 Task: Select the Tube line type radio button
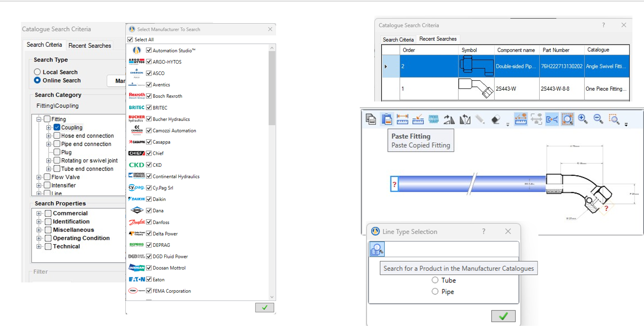click(435, 280)
